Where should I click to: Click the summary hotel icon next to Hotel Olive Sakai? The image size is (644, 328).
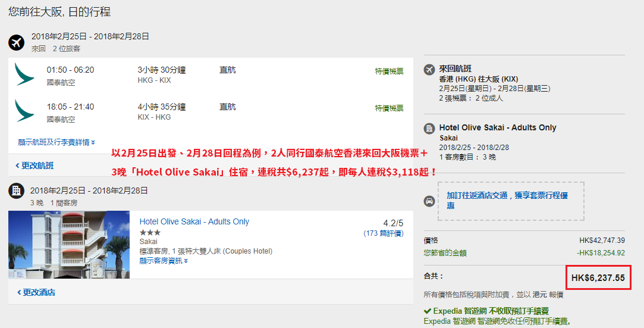[429, 128]
